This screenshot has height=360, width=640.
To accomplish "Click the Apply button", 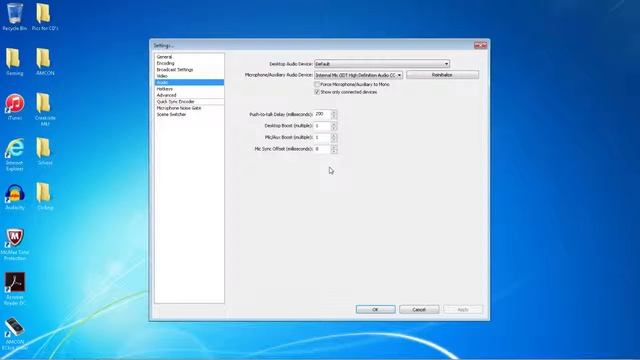I will pos(463,309).
